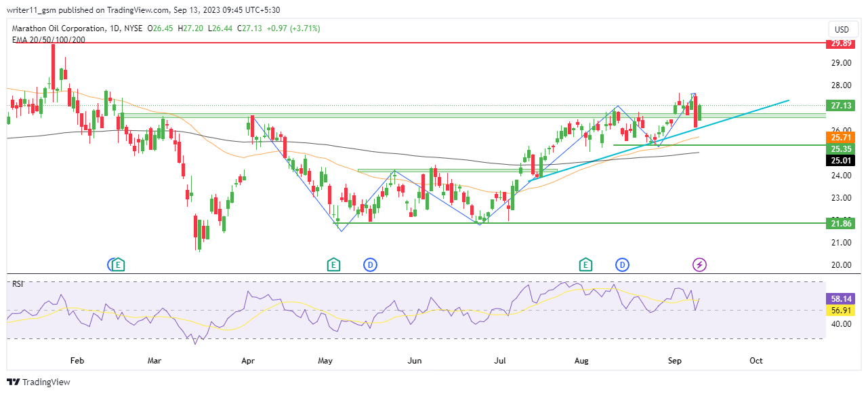This screenshot has height=394, width=868.
Task: Select the red 29.89 resistance price label
Action: [x=841, y=43]
